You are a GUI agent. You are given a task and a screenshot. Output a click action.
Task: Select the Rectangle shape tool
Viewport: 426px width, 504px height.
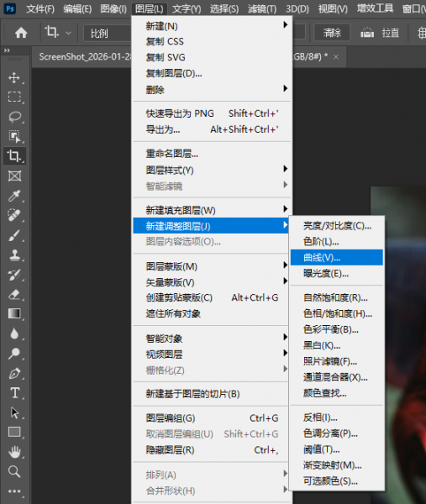(14, 433)
